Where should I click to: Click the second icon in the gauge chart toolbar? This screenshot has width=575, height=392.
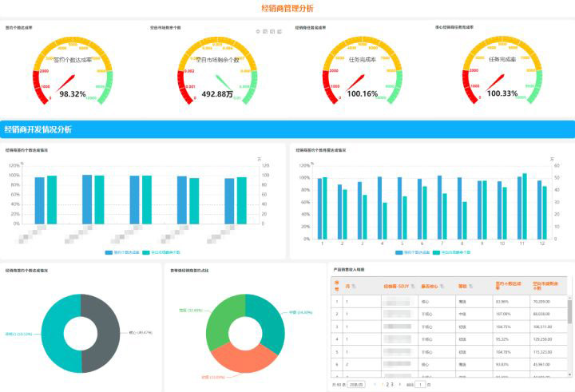pos(265,32)
